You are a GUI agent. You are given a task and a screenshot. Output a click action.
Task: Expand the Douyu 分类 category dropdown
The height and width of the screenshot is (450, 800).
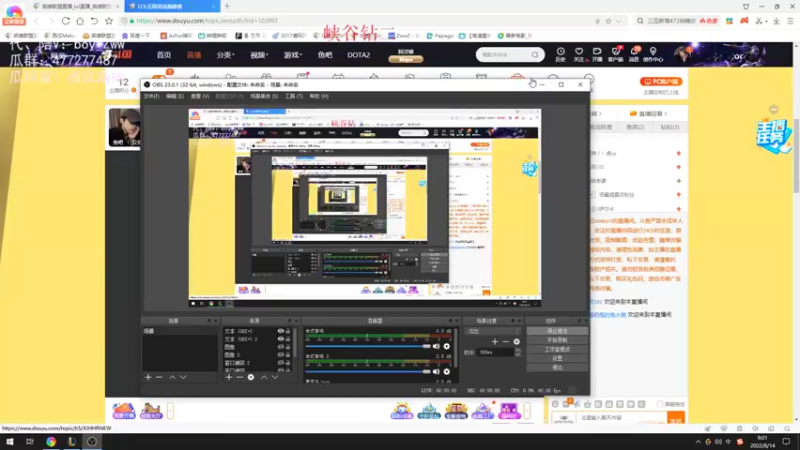click(x=225, y=55)
